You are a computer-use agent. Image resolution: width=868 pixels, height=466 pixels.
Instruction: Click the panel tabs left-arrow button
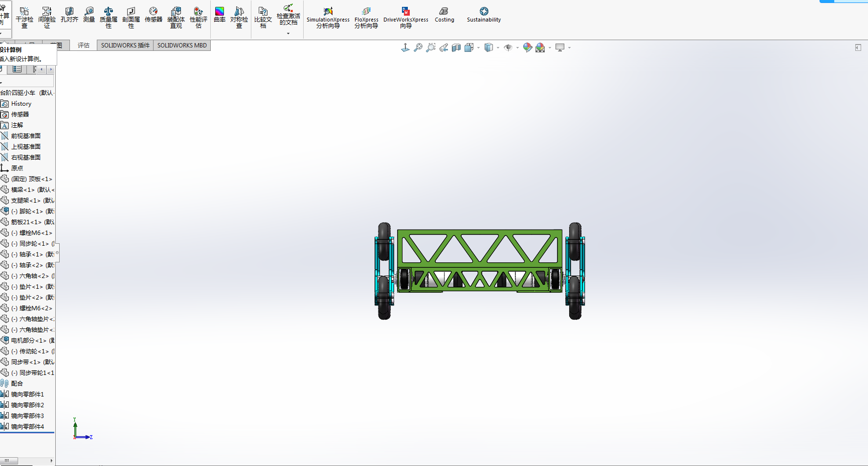tap(42, 70)
